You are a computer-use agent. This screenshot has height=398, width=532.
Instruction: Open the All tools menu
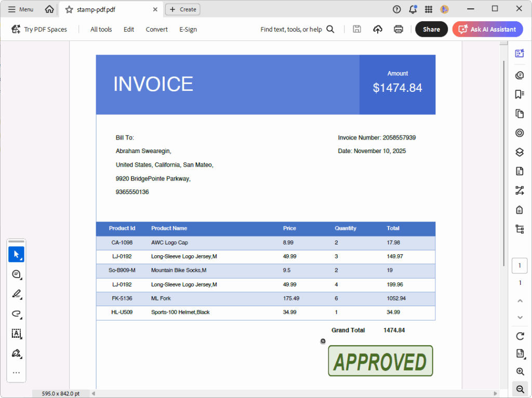101,30
